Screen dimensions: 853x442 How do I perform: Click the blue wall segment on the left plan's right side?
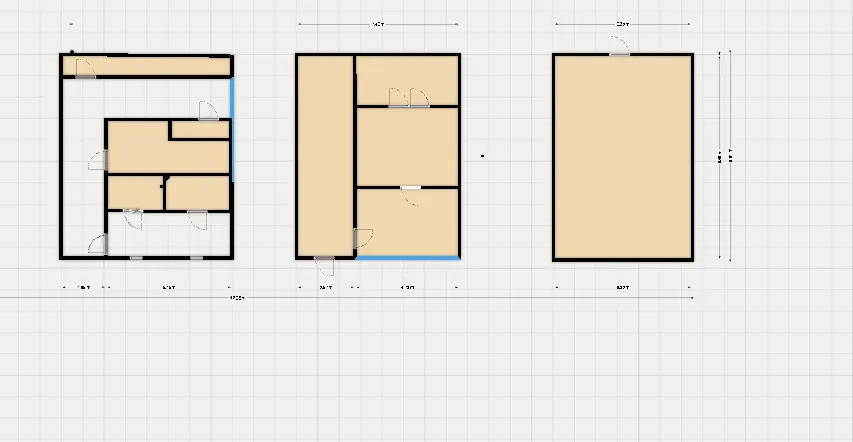coord(232,130)
